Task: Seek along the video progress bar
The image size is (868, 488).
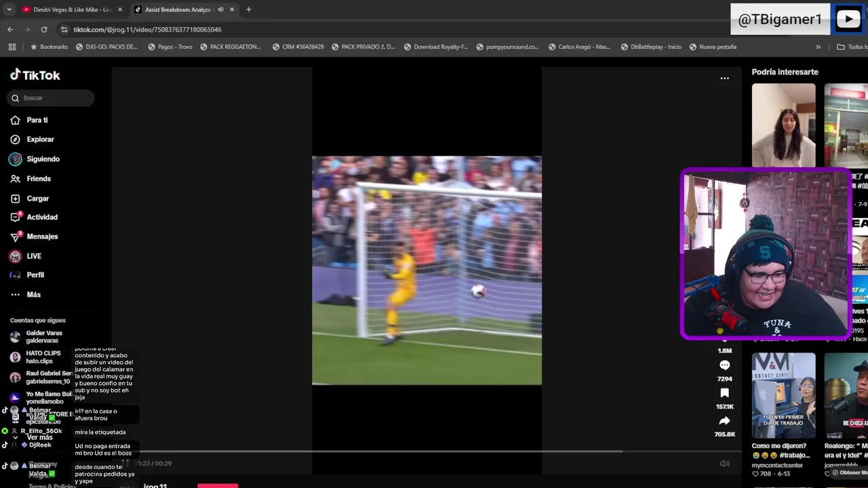Action: tap(426, 451)
